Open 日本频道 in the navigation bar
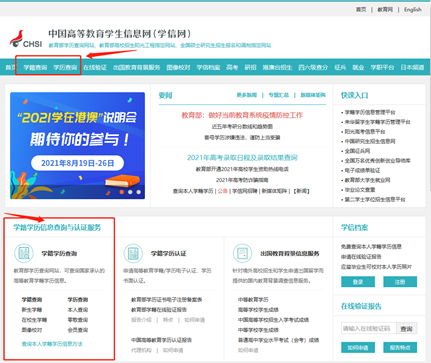The width and height of the screenshot is (431, 363). point(412,67)
